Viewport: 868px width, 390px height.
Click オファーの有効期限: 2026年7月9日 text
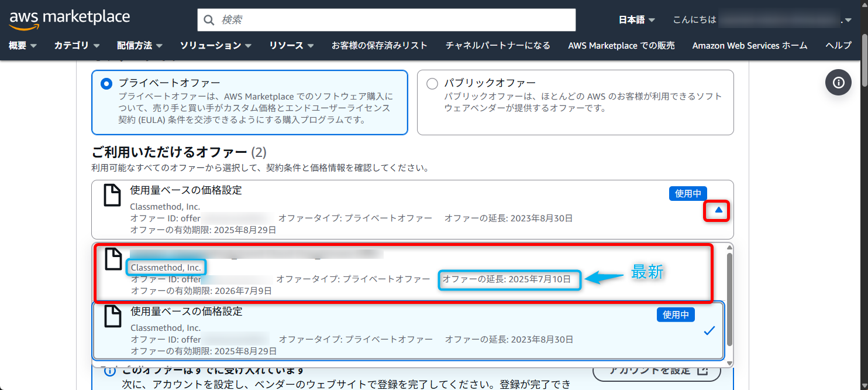201,290
